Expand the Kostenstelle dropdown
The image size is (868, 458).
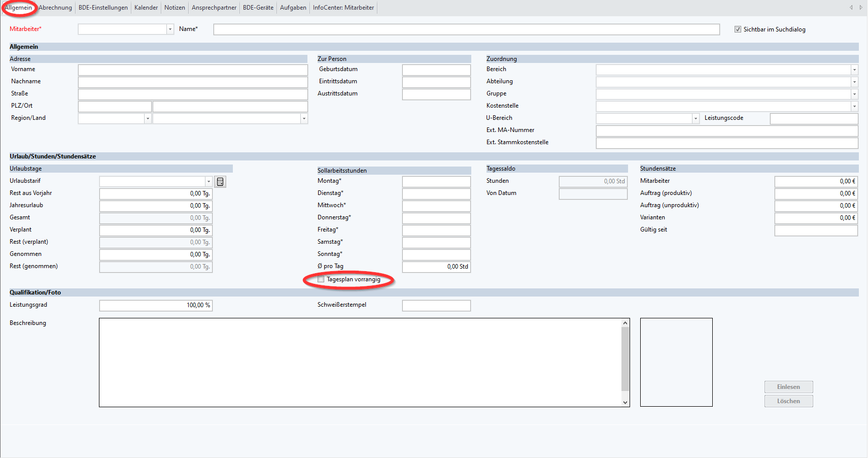[x=854, y=106]
